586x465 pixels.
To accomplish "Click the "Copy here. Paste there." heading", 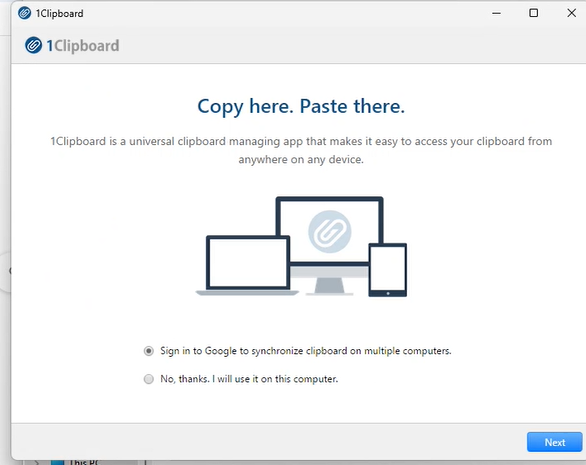I will (301, 107).
